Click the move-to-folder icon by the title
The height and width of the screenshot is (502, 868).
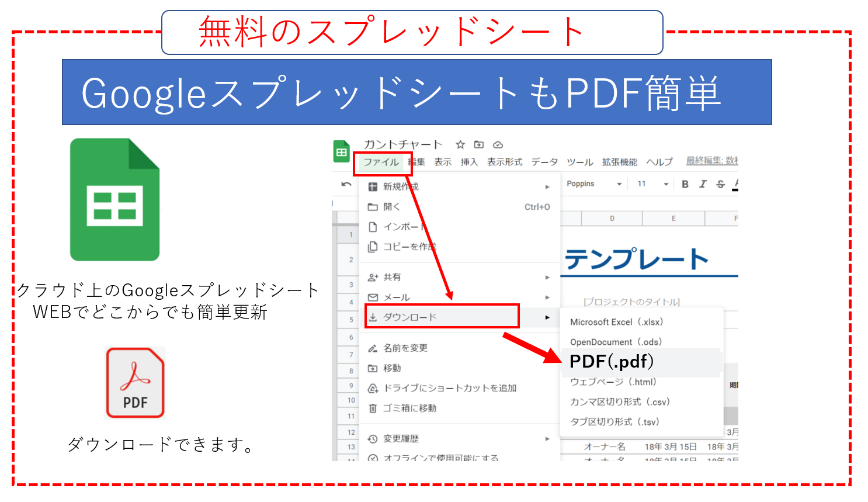pos(479,144)
